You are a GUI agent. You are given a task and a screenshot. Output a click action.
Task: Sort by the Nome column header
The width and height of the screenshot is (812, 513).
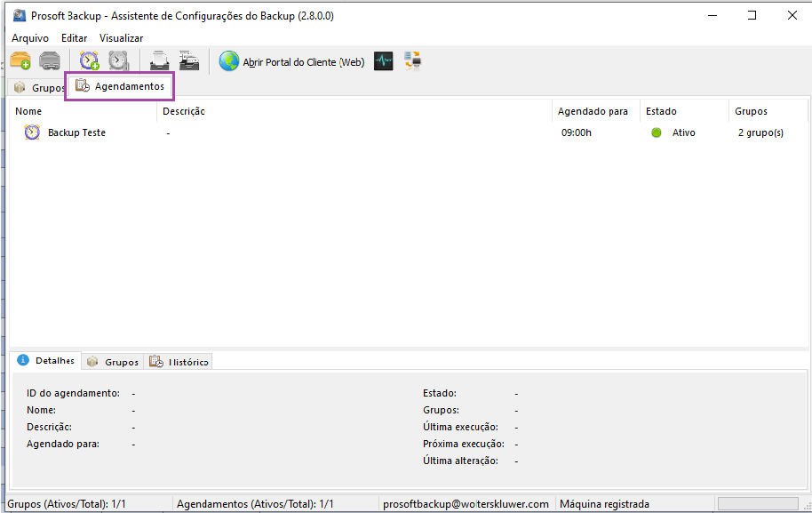(x=83, y=111)
